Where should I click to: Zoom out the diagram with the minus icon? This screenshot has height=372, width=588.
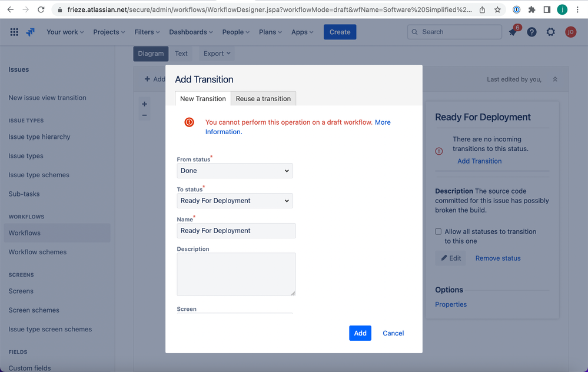point(144,115)
